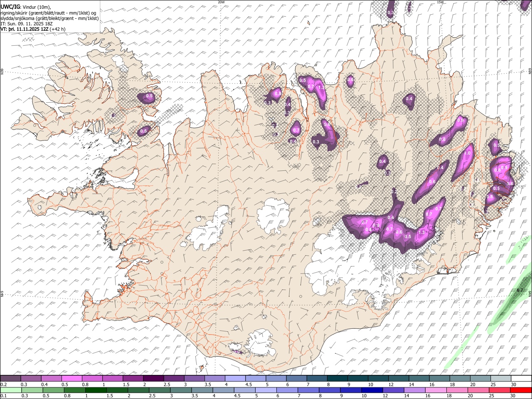532x399 pixels.
Task: Click the "0.2" value under the snow scale
Action: [3, 384]
